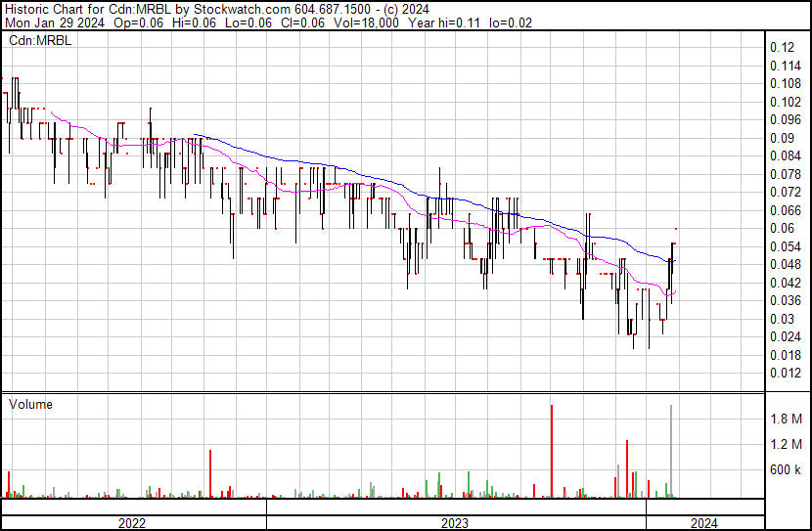
Task: Click the 1.8 M volume axis label
Action: tap(786, 419)
